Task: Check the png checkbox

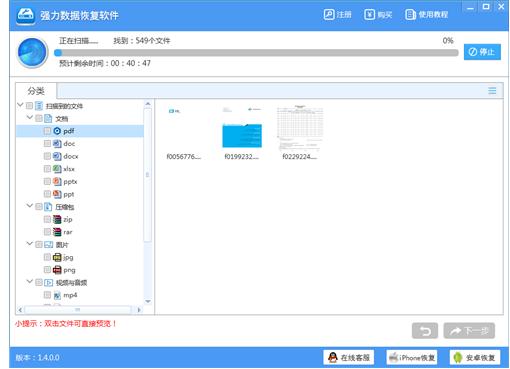Action: (47, 270)
